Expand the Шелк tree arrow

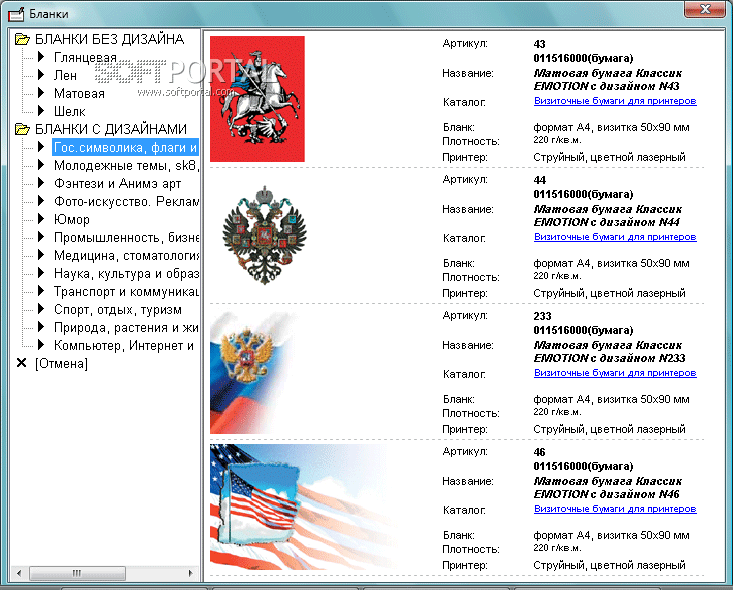(x=41, y=111)
